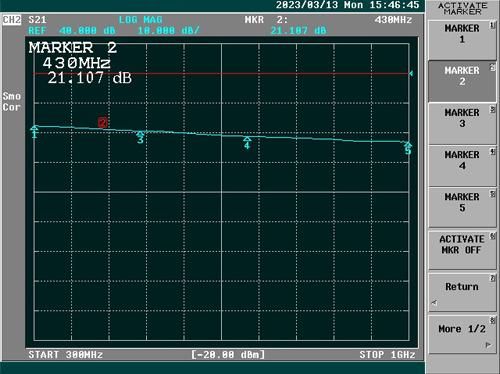The image size is (500, 374).
Task: Click the CH2 channel indicator
Action: coord(12,20)
